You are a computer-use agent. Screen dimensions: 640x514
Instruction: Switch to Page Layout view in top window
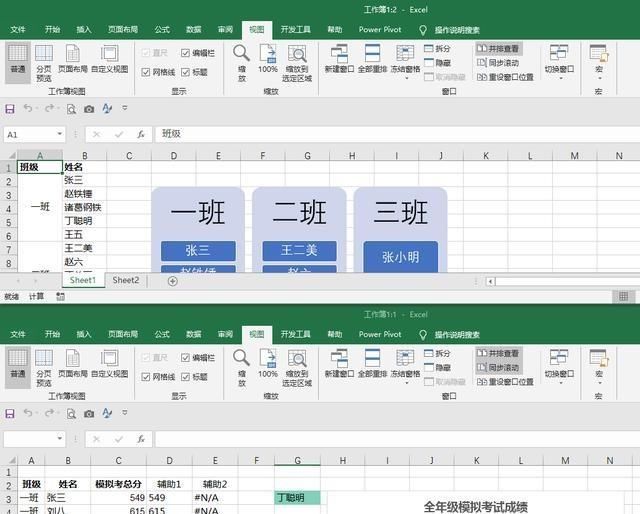click(x=73, y=59)
